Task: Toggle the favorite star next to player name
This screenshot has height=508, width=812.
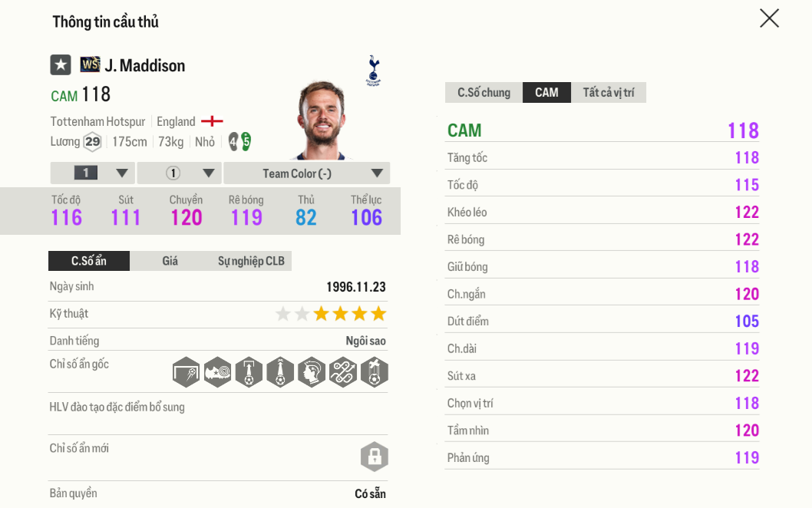Action: click(60, 64)
